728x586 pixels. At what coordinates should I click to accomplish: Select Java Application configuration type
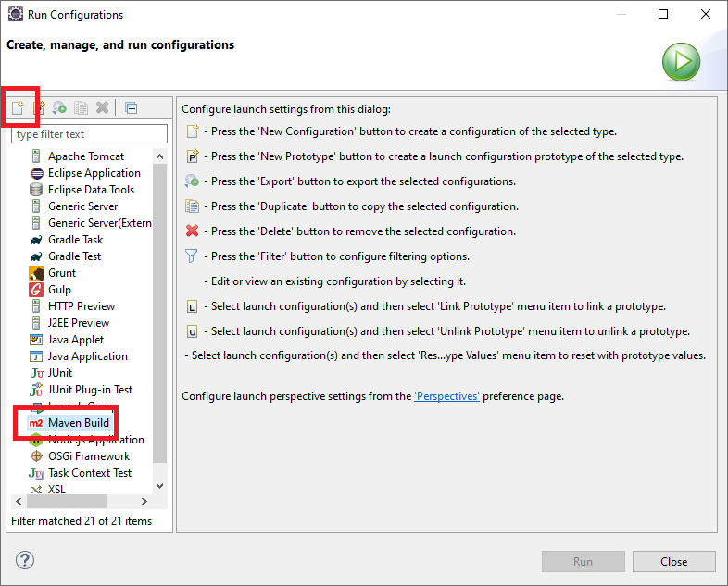(88, 356)
